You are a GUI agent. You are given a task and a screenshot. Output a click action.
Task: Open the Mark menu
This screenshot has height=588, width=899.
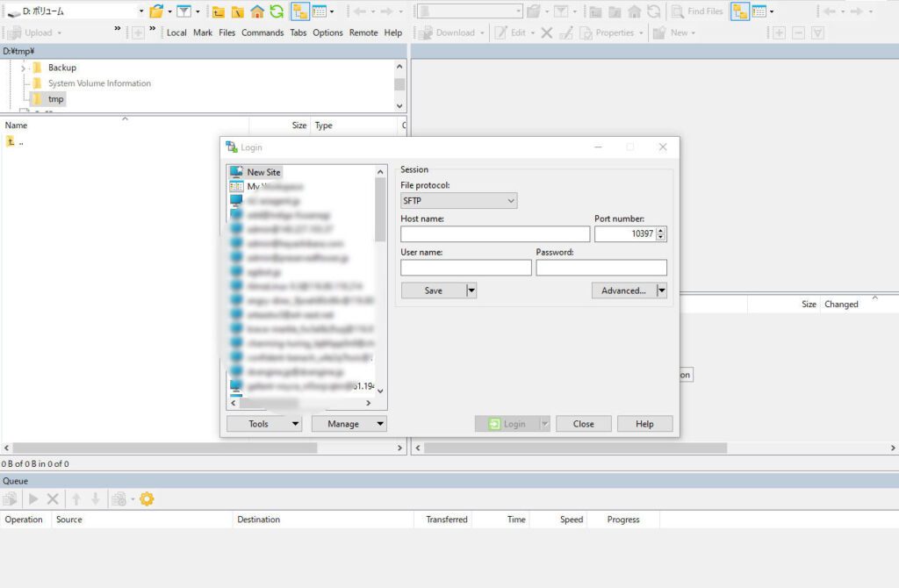click(x=203, y=32)
